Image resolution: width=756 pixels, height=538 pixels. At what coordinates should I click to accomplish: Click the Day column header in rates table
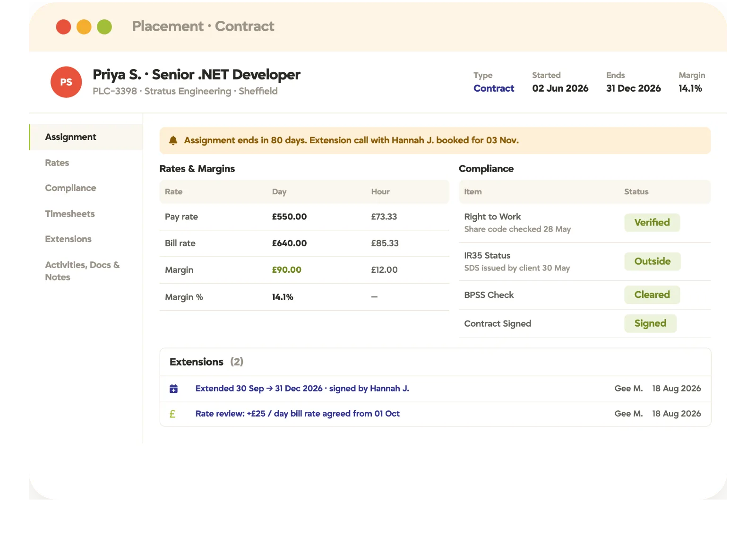pos(279,192)
